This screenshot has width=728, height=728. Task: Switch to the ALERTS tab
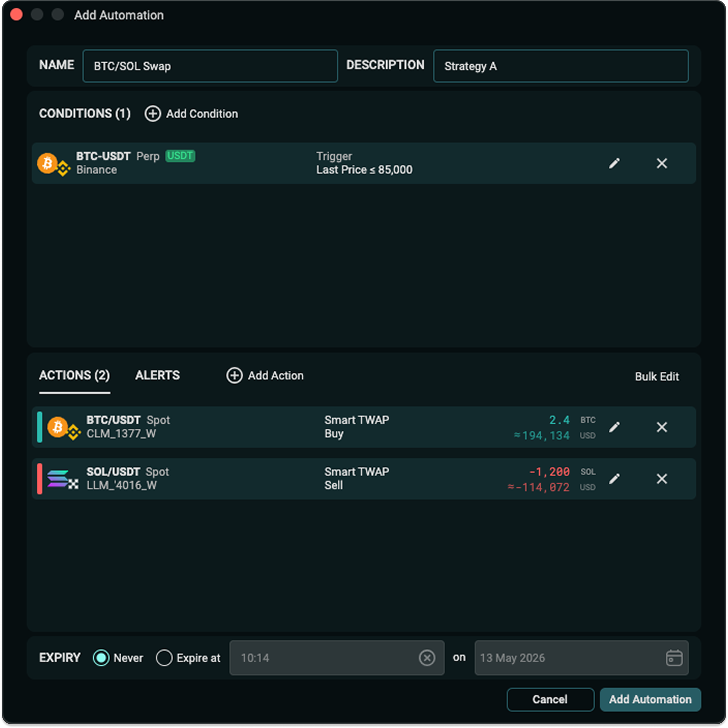click(x=157, y=375)
